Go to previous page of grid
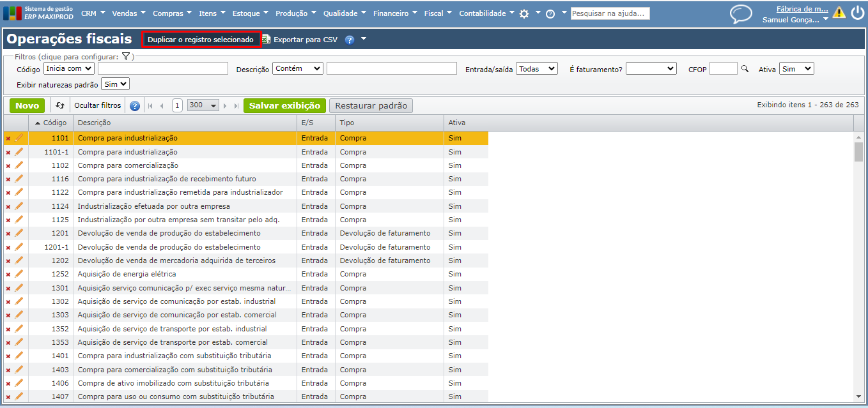The image size is (868, 408). click(162, 106)
